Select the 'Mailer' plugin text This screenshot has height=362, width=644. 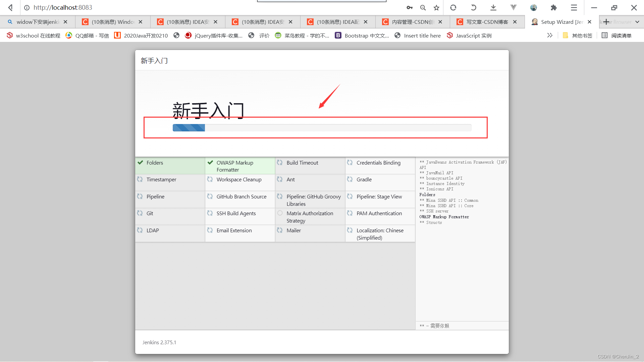click(x=293, y=230)
